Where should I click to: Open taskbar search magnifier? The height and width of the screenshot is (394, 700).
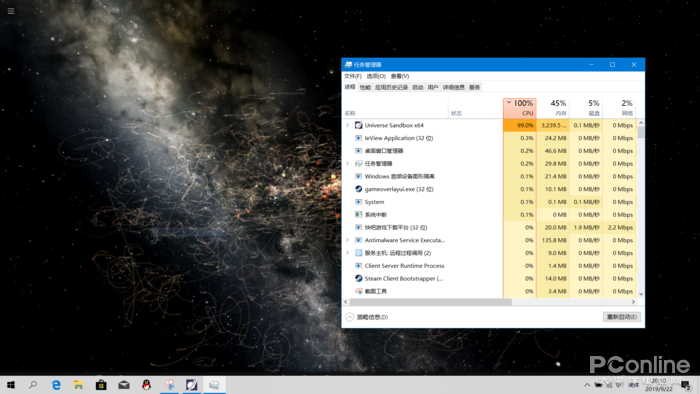pyautogui.click(x=33, y=385)
